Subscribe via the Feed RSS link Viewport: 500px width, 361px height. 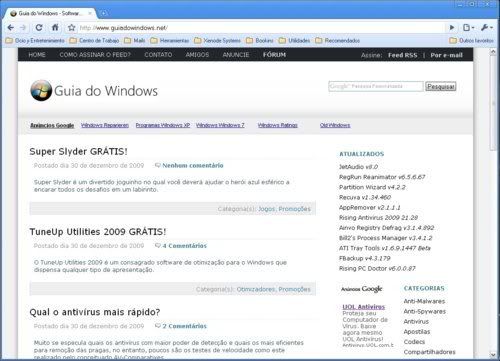pyautogui.click(x=402, y=55)
